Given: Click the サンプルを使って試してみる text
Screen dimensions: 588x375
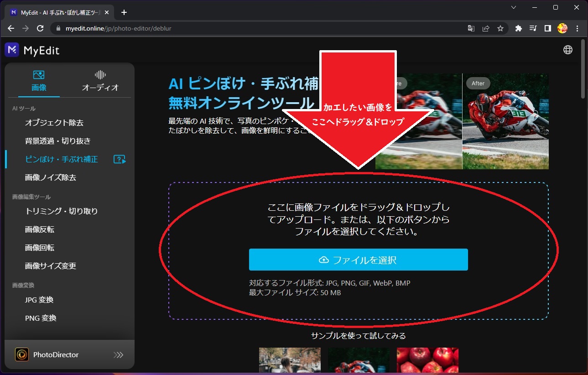Looking at the screenshot, I should click(x=359, y=336).
